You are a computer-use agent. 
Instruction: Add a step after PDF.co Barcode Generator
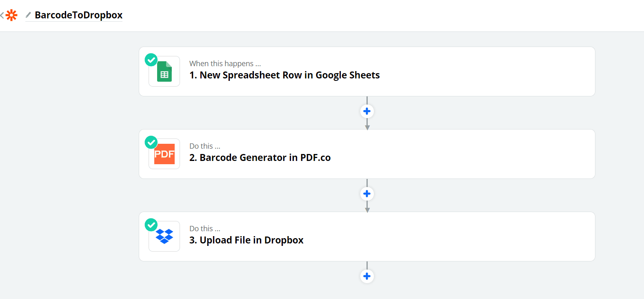point(367,194)
